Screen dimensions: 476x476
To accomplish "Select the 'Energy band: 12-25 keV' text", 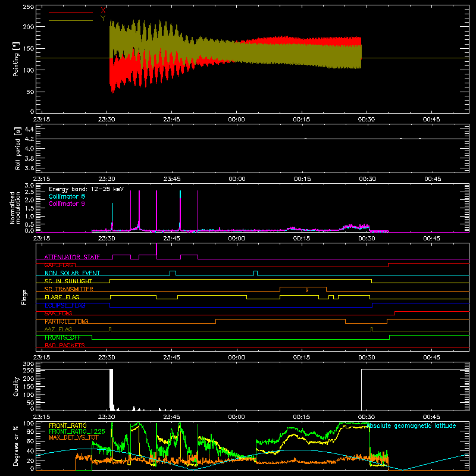I will (x=86, y=189).
